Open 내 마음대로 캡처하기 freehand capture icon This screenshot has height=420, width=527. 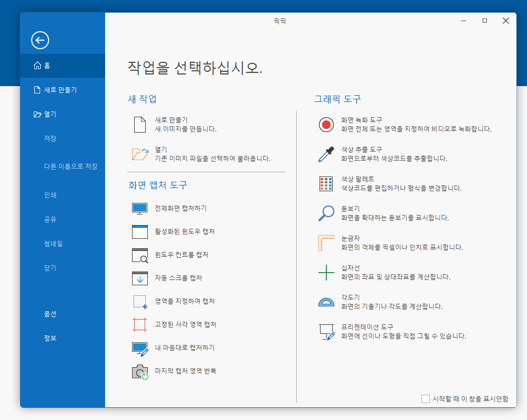coord(139,348)
